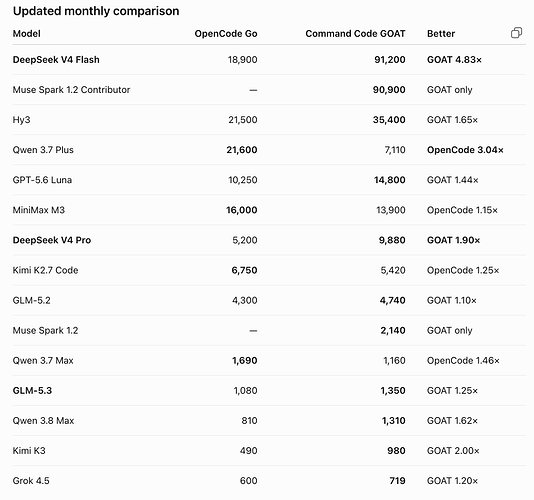
Task: Select the DeepSeek V4 Pro model name
Action: pyautogui.click(x=52, y=240)
